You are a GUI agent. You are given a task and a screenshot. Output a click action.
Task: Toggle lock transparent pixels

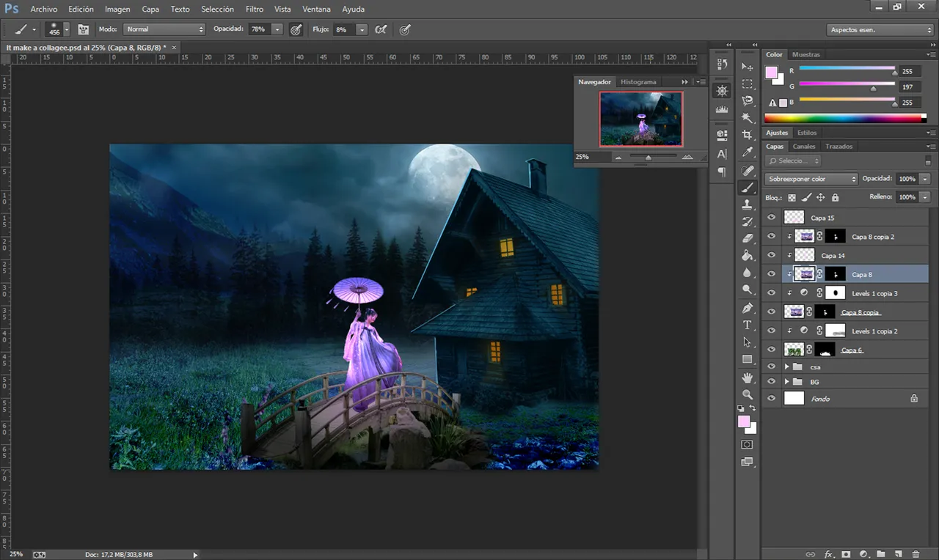tap(792, 197)
